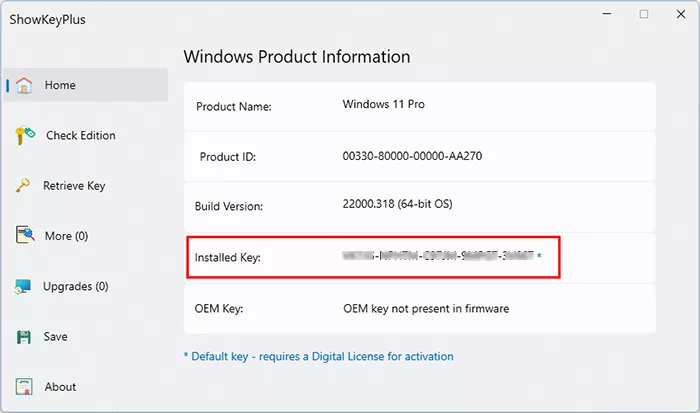This screenshot has width=700, height=413.
Task: Go to the Retrieve Key section
Action: [74, 186]
